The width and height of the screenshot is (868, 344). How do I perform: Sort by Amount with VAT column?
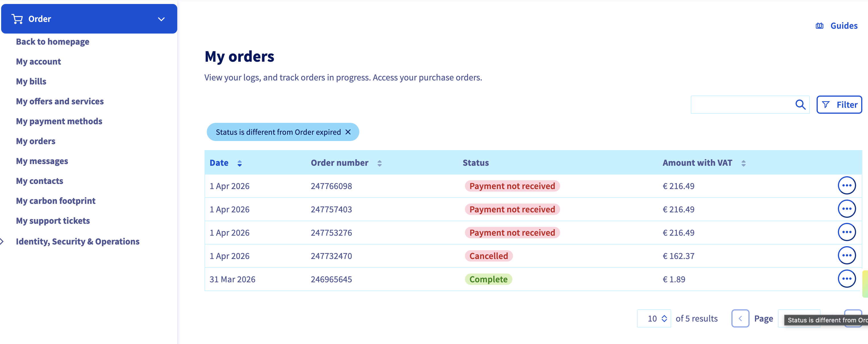pyautogui.click(x=743, y=163)
